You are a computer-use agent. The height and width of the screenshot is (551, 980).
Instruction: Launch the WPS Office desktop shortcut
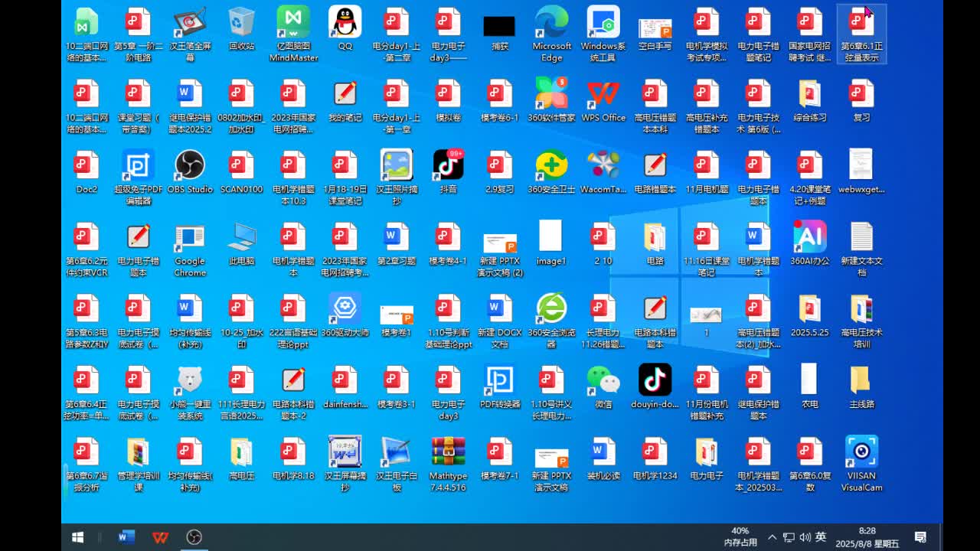[603, 100]
